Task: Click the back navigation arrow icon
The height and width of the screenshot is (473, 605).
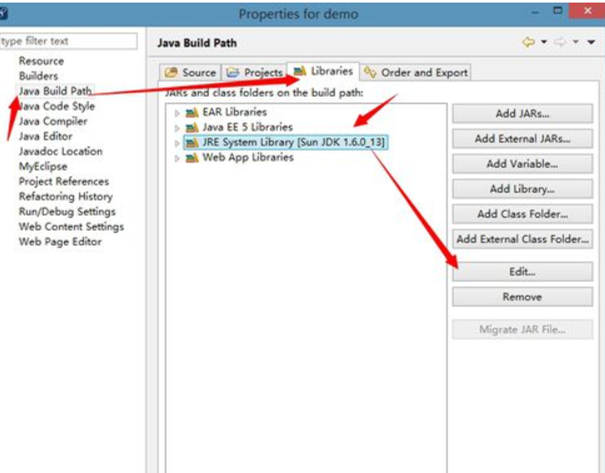Action: (527, 42)
